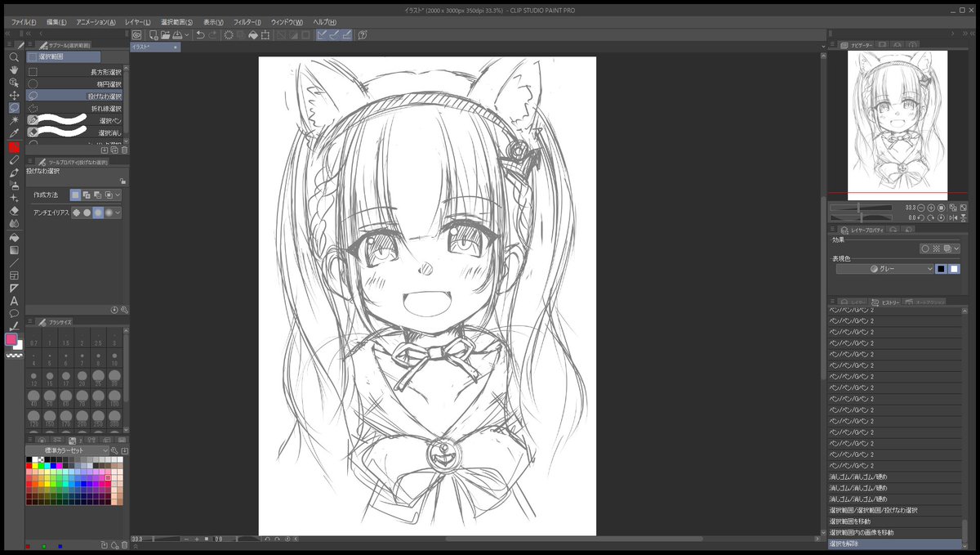Select the Text tool

point(14,301)
